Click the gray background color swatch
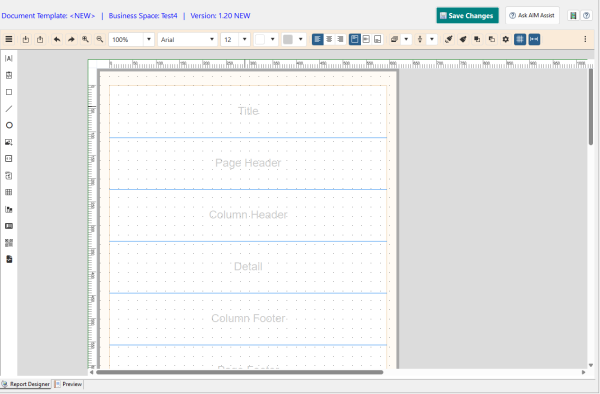The height and width of the screenshot is (394, 600). [288, 39]
